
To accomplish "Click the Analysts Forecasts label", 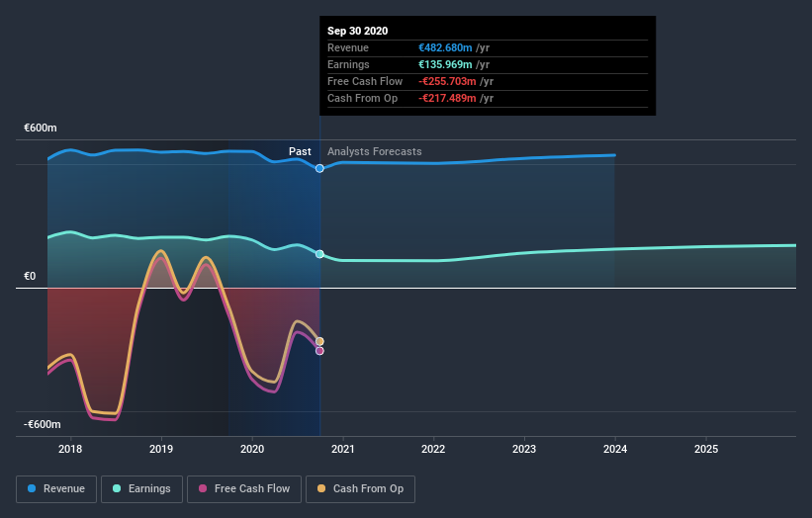I will point(375,151).
